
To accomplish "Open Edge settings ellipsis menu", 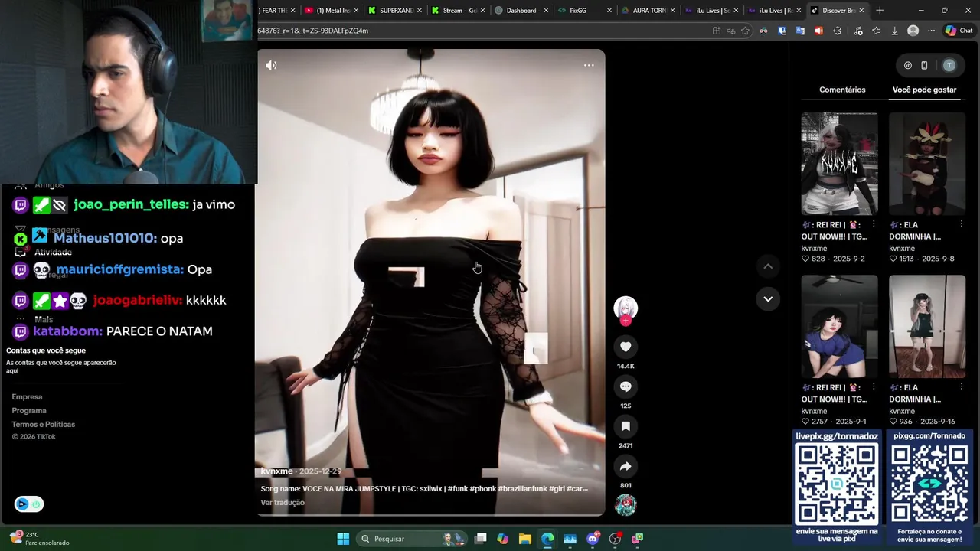I will coord(931,31).
